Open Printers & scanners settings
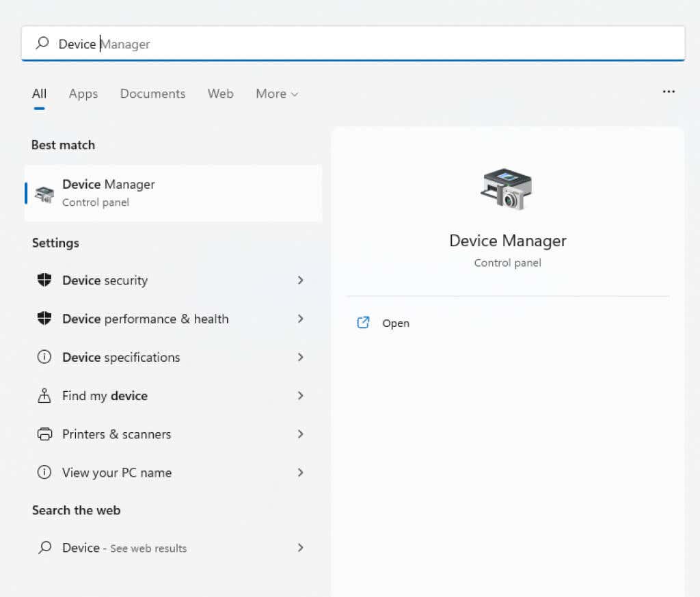The width and height of the screenshot is (700, 597). click(172, 434)
